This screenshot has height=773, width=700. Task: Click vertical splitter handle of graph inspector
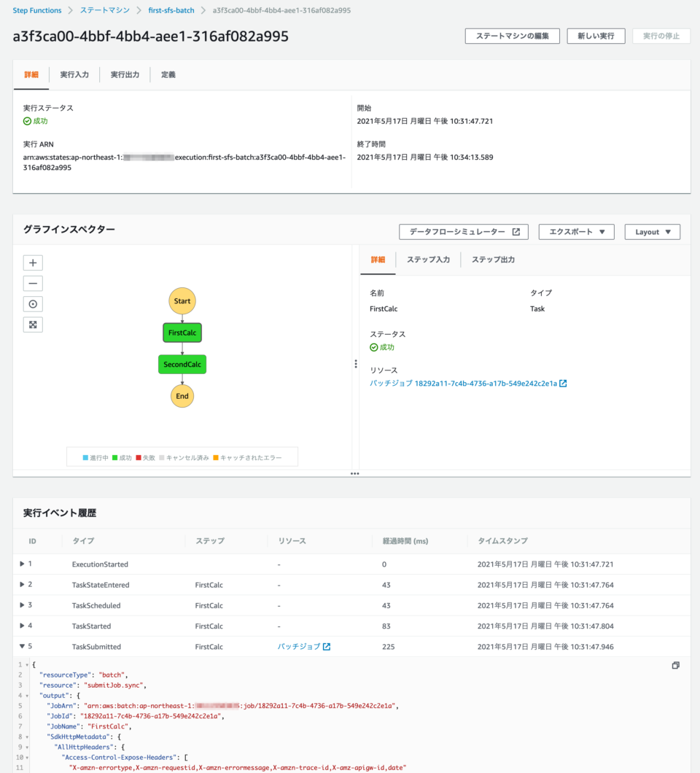click(x=355, y=364)
